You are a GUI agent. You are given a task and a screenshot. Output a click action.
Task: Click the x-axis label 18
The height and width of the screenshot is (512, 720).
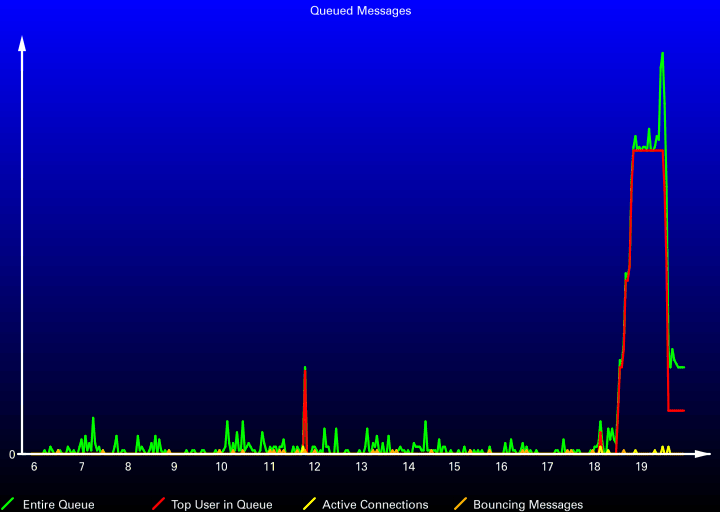tap(595, 467)
